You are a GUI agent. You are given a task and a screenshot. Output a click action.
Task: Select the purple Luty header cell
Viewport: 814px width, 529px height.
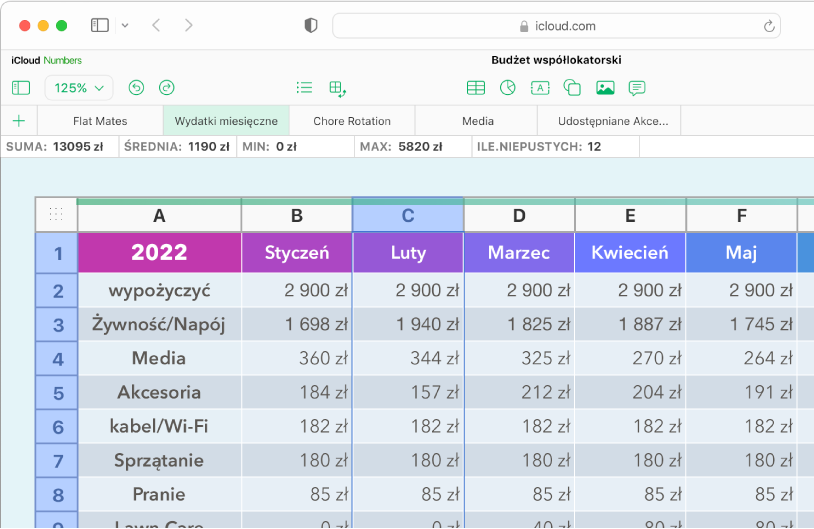tap(408, 253)
